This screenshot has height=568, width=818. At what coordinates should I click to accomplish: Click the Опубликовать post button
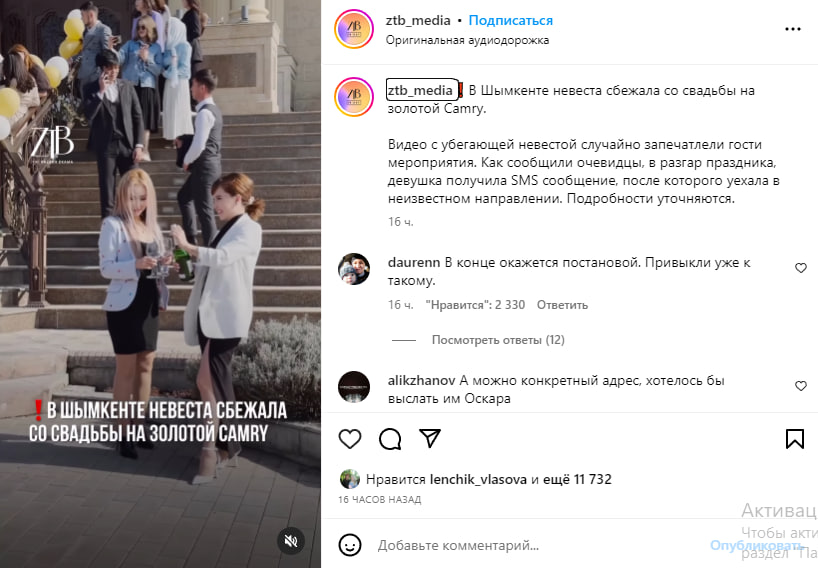coord(756,546)
